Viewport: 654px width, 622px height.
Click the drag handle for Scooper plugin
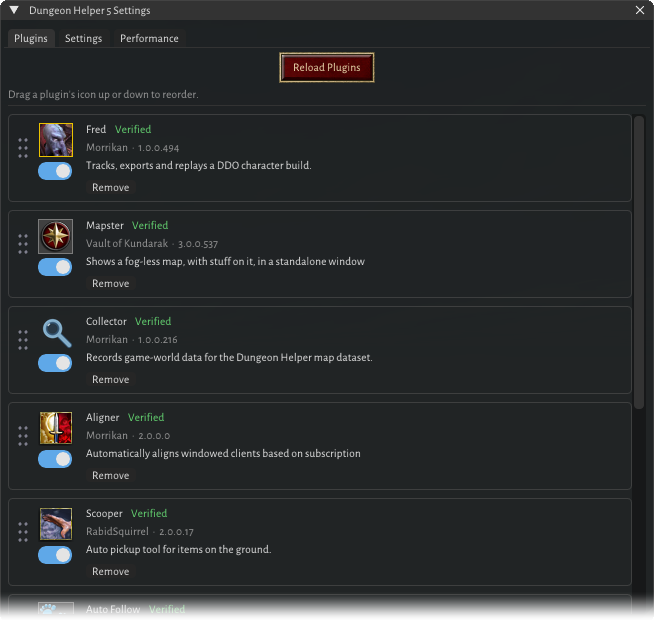[x=23, y=532]
